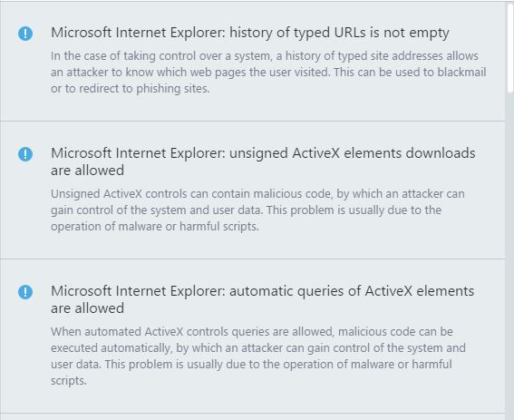Click the lone word 'scripts.' ending third description
The image size is (514, 420).
tap(69, 381)
